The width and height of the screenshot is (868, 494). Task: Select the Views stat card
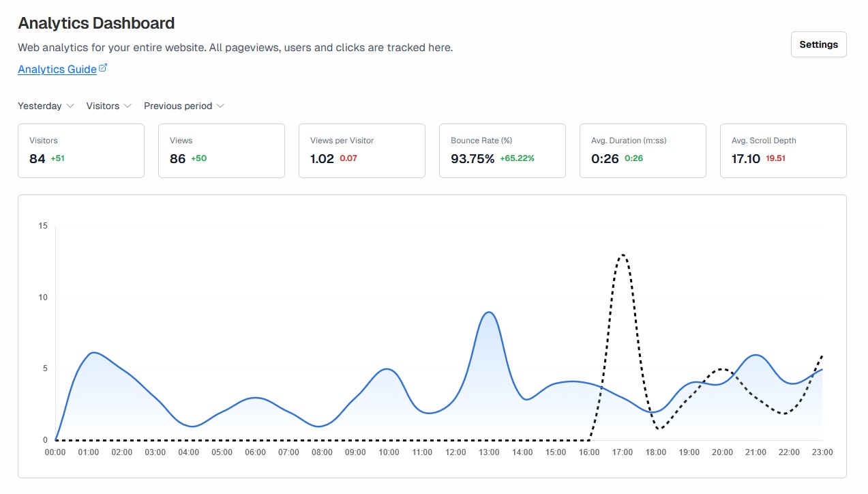[222, 151]
